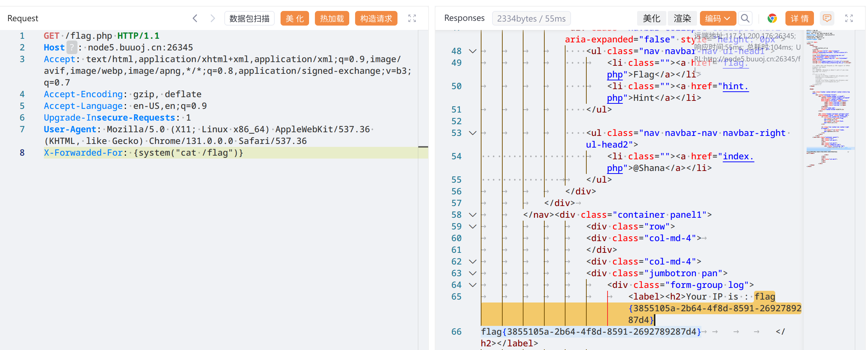The width and height of the screenshot is (868, 350).
Task: Click the flag text on response line 66
Action: point(591,332)
